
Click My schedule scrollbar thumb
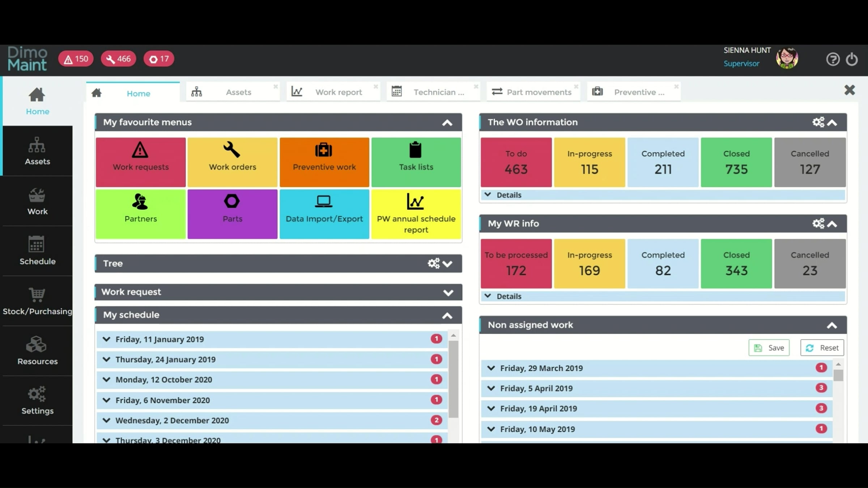[453, 379]
